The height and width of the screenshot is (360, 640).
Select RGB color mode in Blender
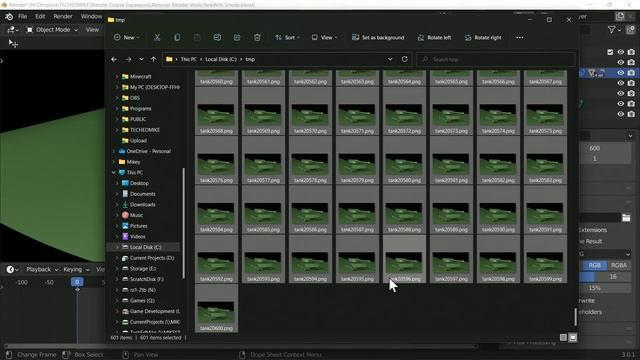[x=594, y=265]
